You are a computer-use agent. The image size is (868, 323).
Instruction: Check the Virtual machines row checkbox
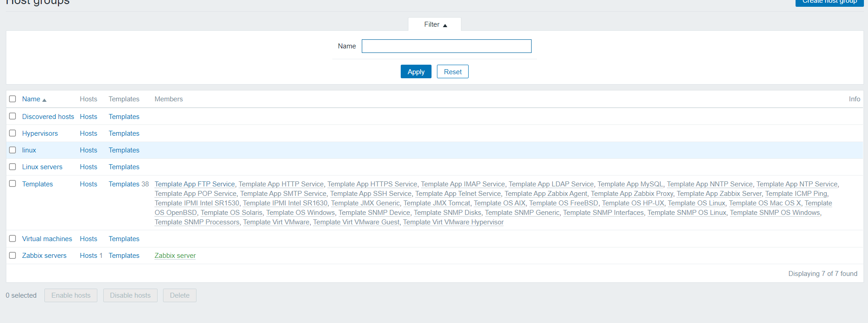[x=13, y=238]
